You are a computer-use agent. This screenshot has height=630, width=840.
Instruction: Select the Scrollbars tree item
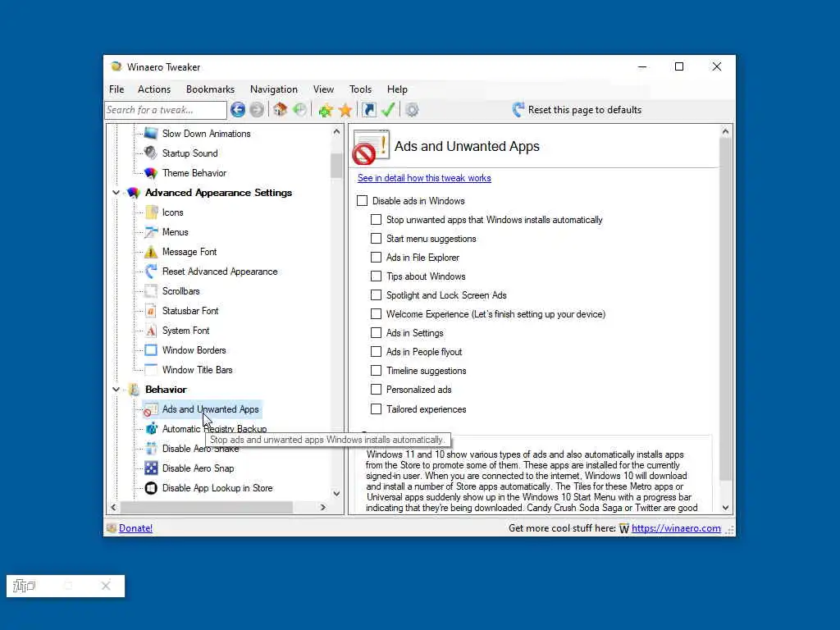tap(181, 291)
